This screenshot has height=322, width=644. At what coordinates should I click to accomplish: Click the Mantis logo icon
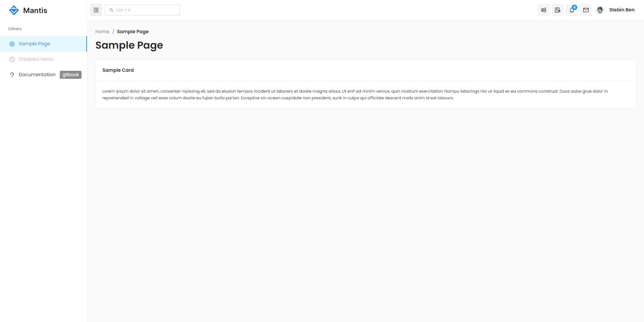click(x=14, y=10)
